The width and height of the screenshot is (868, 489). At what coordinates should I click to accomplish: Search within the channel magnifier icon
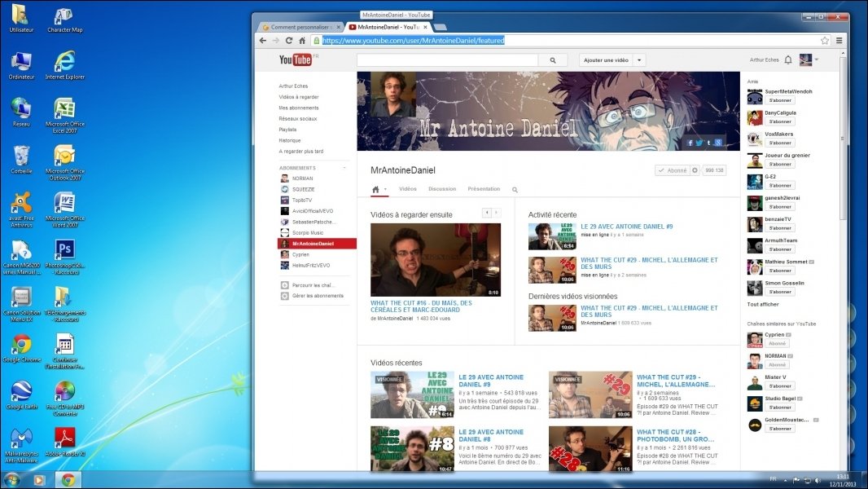(x=515, y=190)
